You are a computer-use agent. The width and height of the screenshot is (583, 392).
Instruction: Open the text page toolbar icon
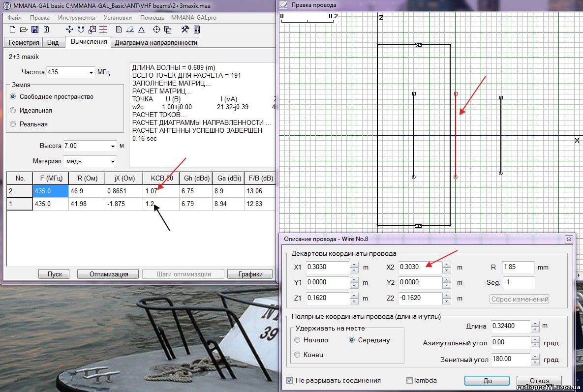coord(119,30)
